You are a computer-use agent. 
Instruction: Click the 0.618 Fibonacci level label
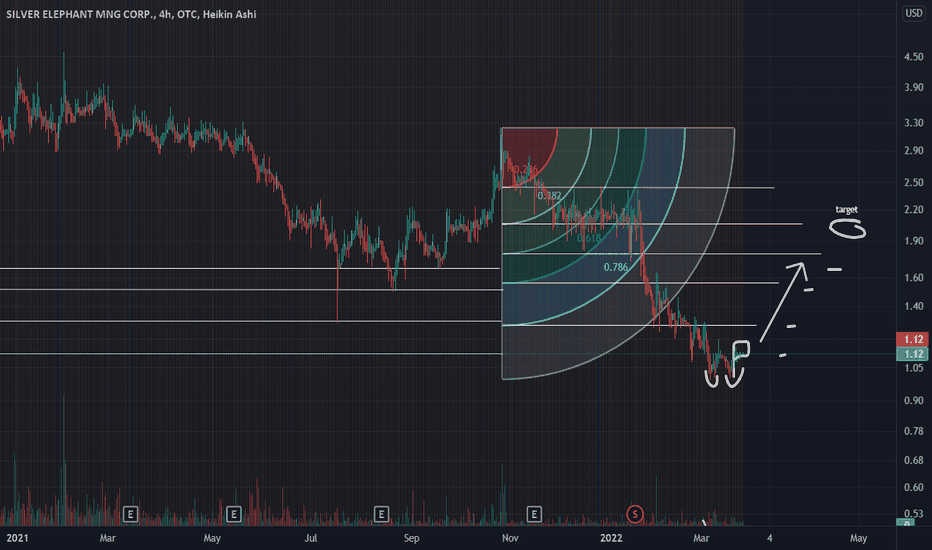tap(589, 238)
